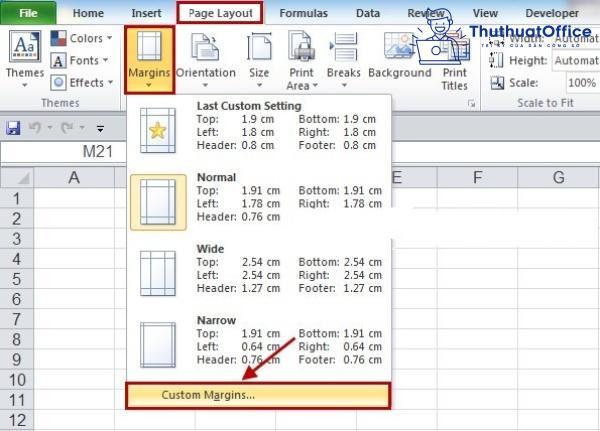Open the File tab
The width and height of the screenshot is (600, 431).
(28, 13)
